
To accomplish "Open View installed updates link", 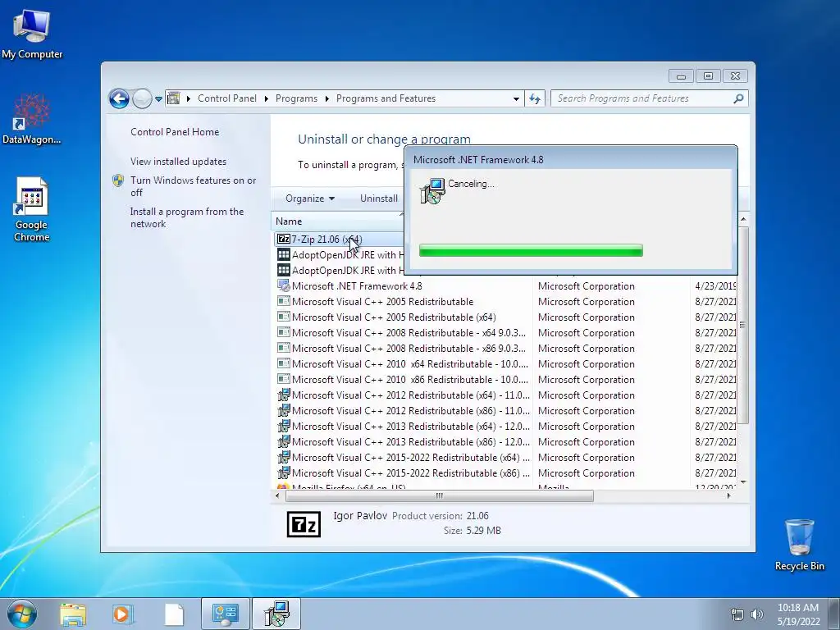I will [178, 162].
